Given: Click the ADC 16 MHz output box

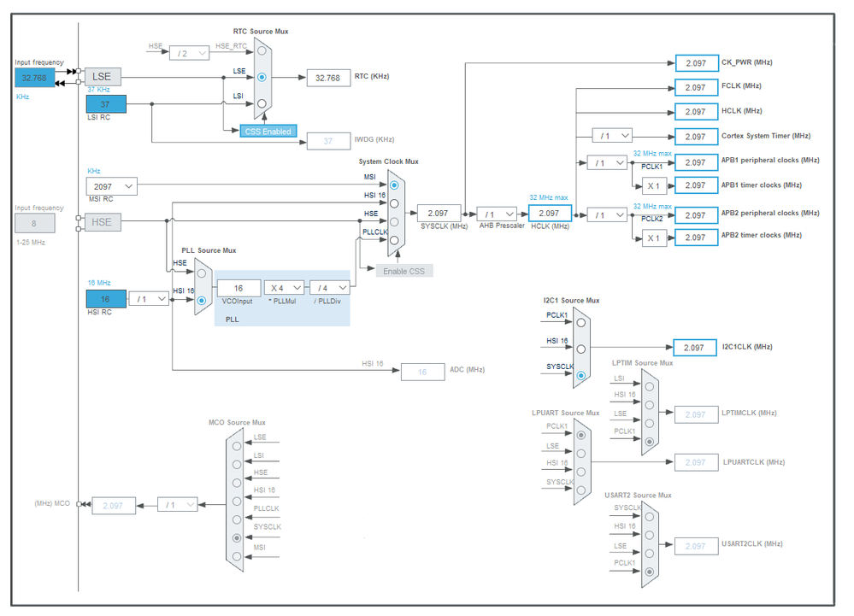Looking at the screenshot, I should [422, 372].
